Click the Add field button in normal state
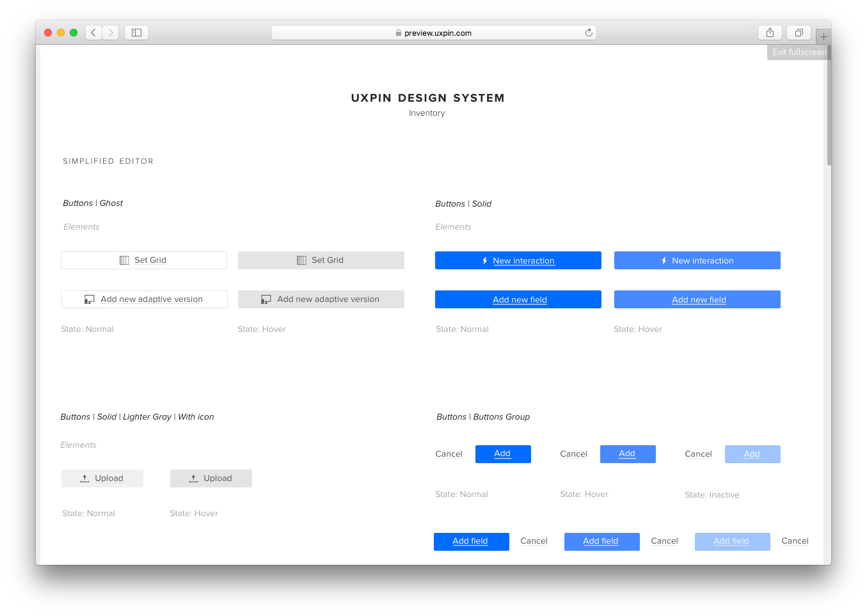Image resolution: width=867 pixels, height=616 pixels. 471,541
